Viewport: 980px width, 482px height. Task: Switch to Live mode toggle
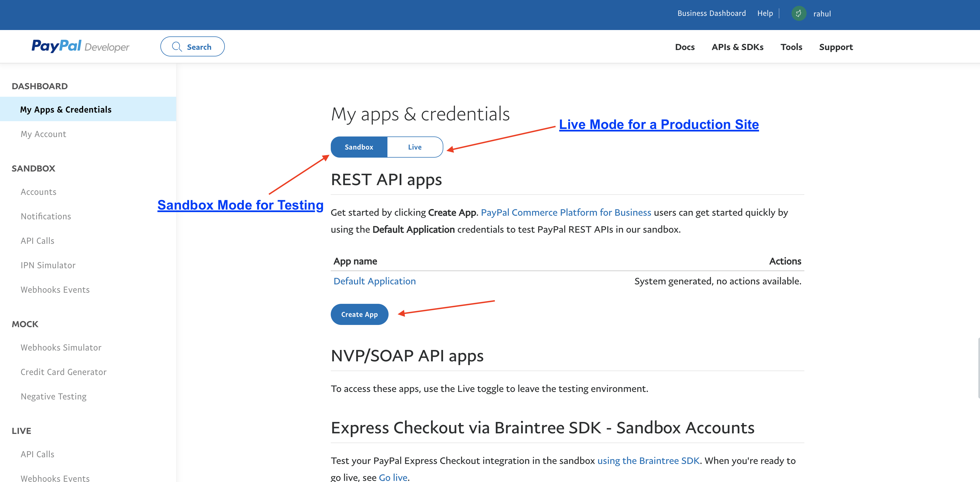[x=415, y=147]
